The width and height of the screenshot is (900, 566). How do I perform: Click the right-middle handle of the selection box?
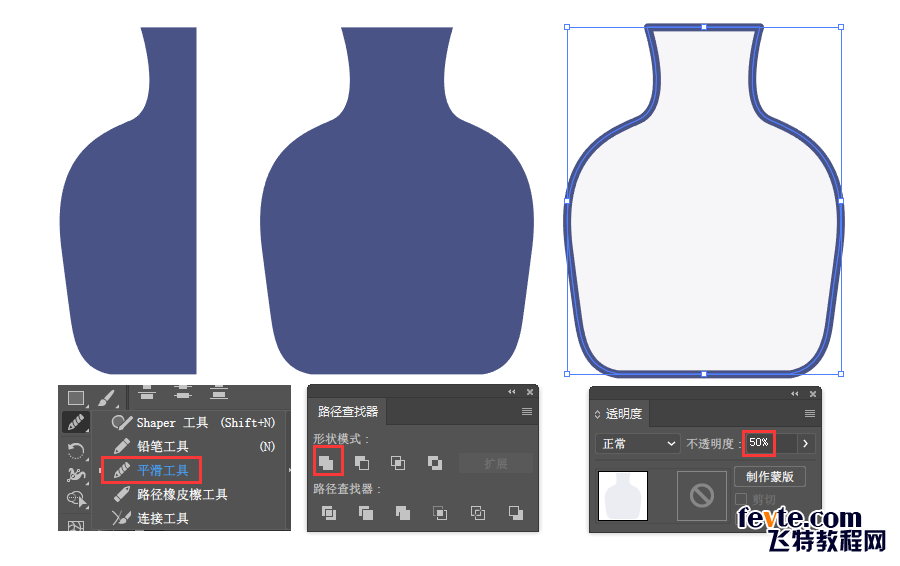[x=841, y=201]
